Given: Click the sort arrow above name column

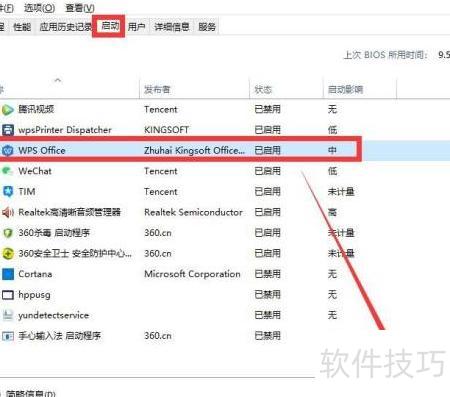Looking at the screenshot, I should click(x=58, y=80).
